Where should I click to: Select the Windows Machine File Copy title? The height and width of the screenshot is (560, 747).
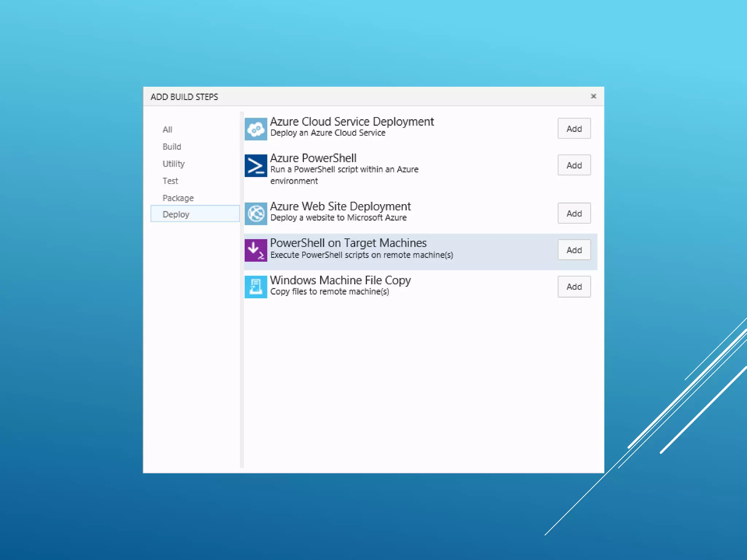(x=340, y=280)
